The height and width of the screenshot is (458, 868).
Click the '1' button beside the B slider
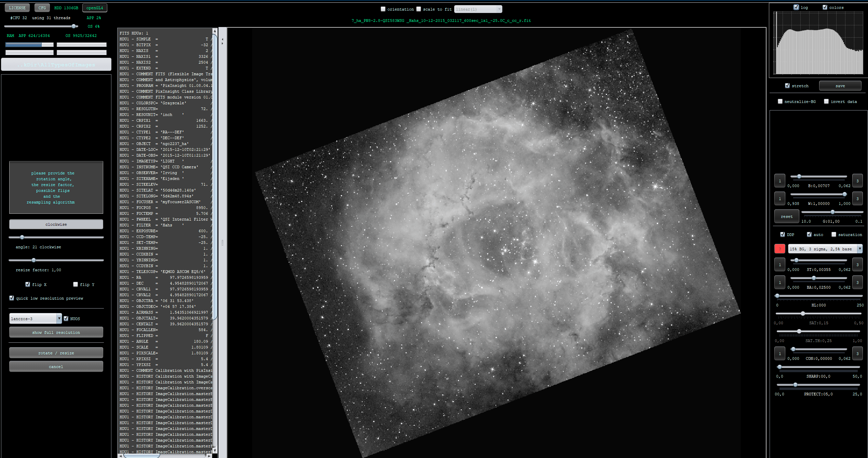pyautogui.click(x=779, y=181)
